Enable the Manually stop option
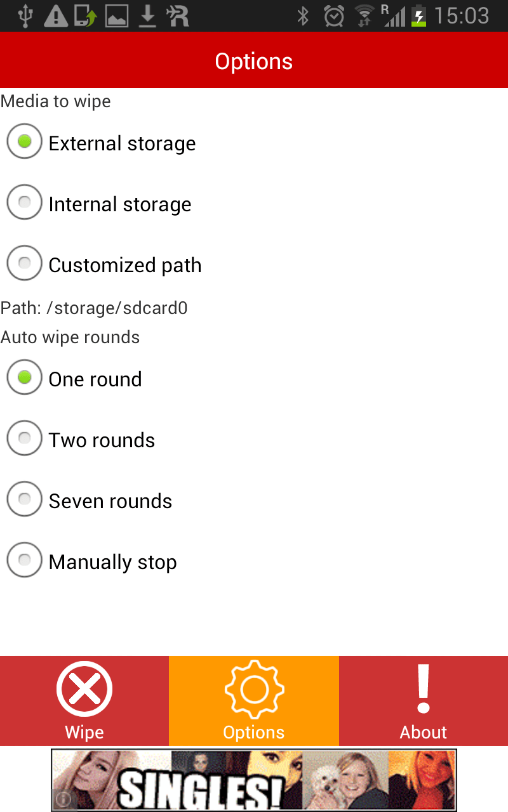 tap(25, 561)
